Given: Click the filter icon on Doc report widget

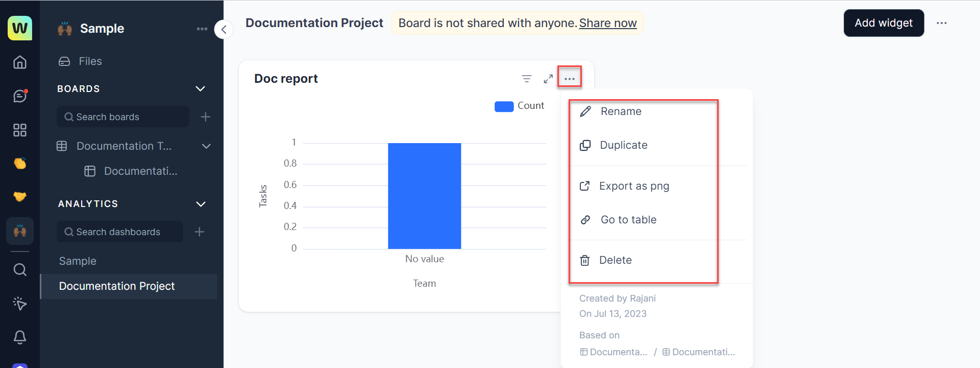Looking at the screenshot, I should coord(526,79).
